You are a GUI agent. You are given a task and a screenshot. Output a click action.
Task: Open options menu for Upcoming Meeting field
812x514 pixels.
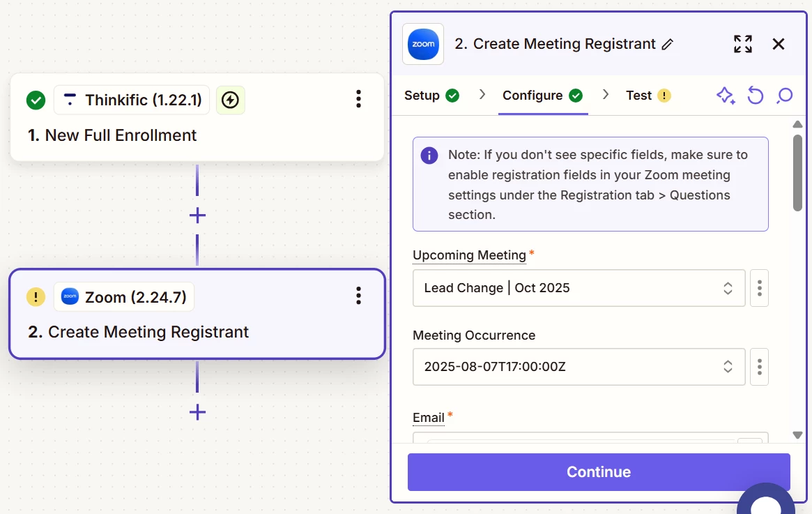coord(759,288)
